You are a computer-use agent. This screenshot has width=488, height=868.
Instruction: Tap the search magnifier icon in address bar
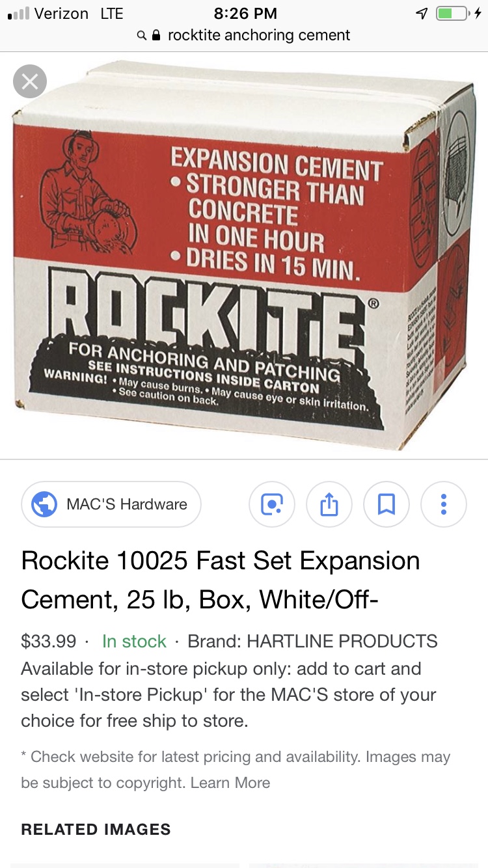[141, 36]
